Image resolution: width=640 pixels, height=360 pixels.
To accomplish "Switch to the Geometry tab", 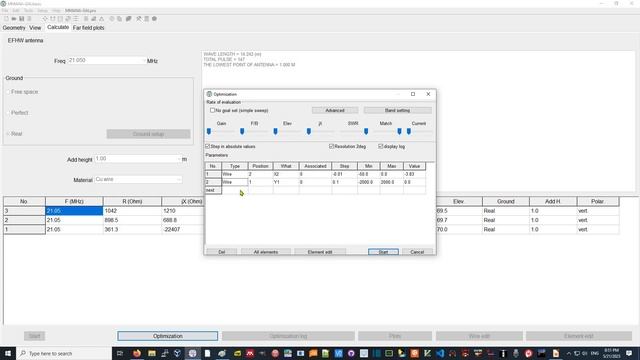I will (x=14, y=28).
